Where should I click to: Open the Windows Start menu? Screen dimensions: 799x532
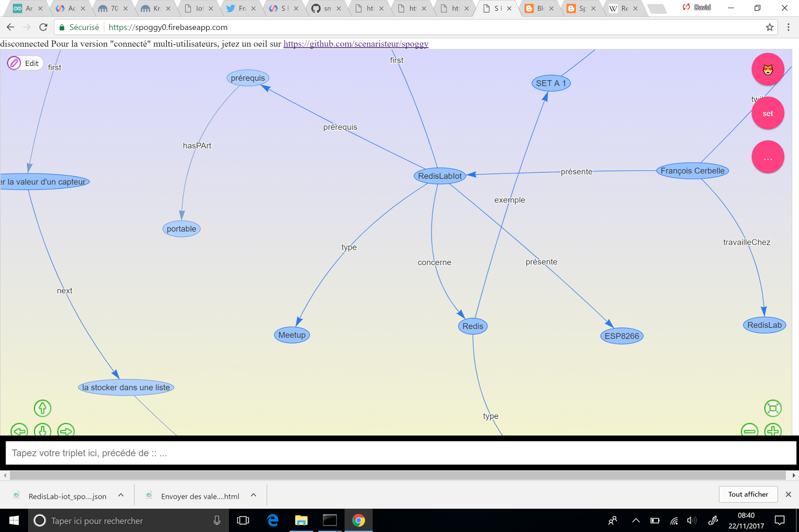(x=14, y=521)
